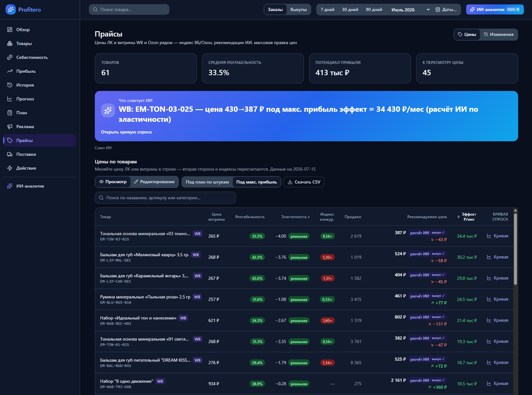Choose Под план по штукам strategy

click(207, 182)
